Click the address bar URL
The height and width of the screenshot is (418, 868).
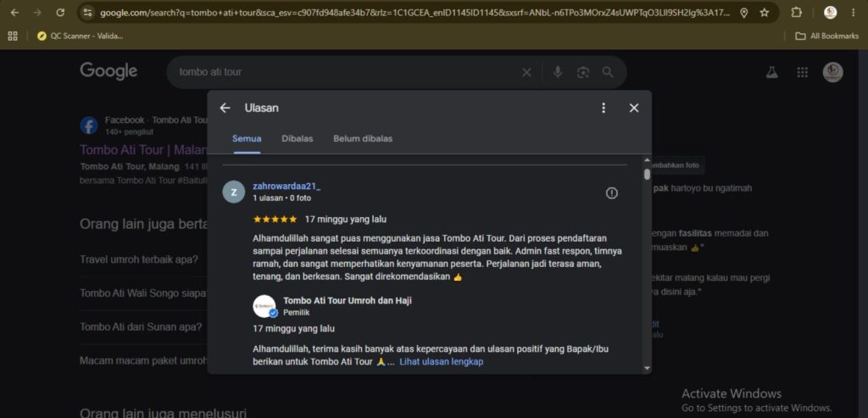point(414,12)
